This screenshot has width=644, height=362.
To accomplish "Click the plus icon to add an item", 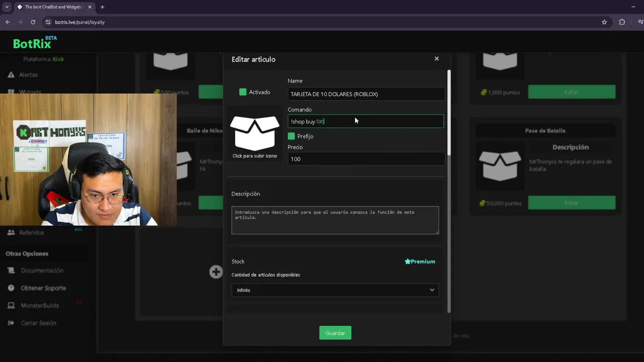I will (216, 272).
